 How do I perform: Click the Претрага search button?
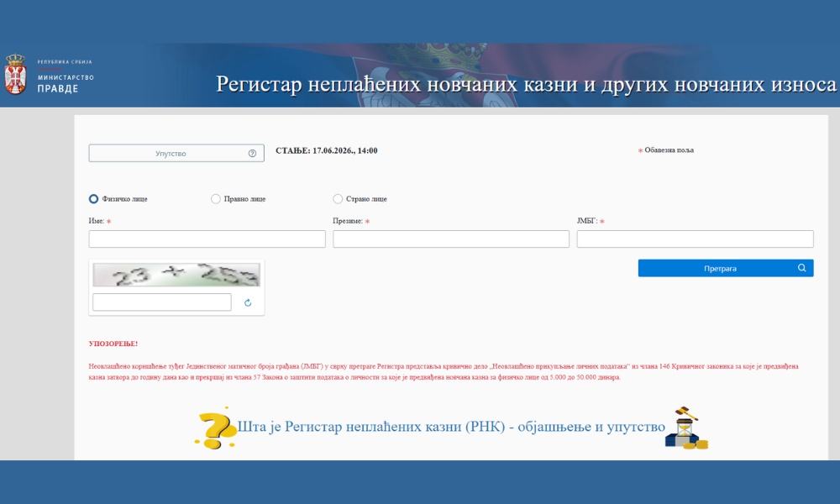click(726, 268)
